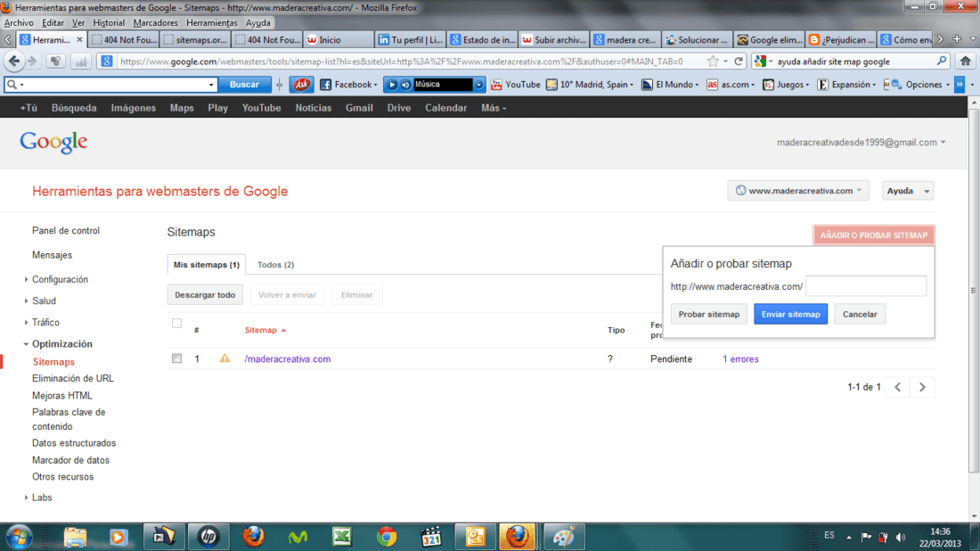
Task: Sort the table by Sitemap column
Action: tap(265, 330)
